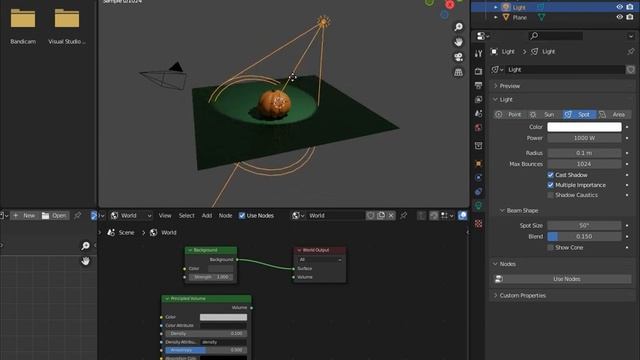Hide the Plane object with eye icon

tap(619, 17)
